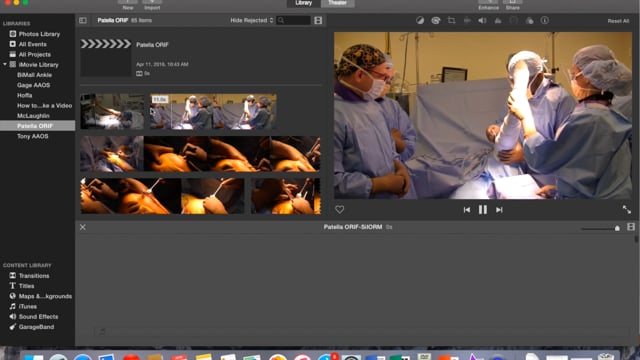Screen dimensions: 640x360
Task: Click Reset All adjustments
Action: 618,21
